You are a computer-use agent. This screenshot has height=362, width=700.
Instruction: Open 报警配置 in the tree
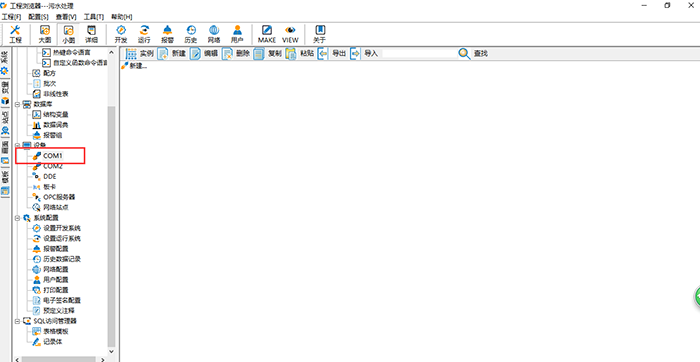[50, 249]
